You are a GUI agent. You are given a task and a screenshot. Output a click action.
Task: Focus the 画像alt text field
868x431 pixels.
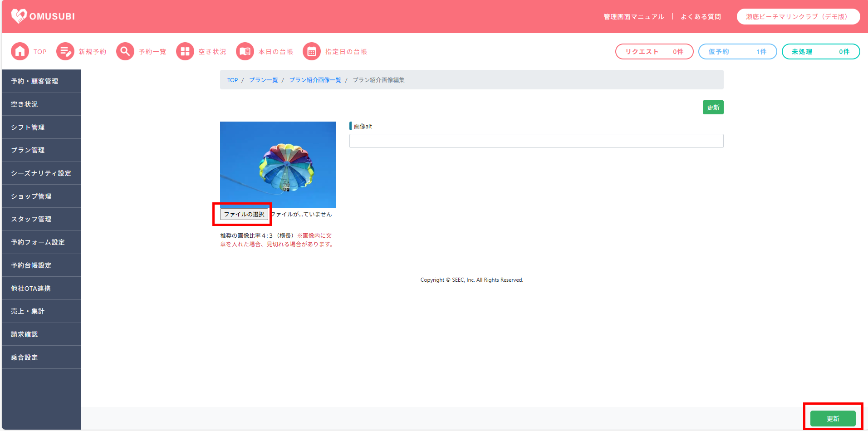536,141
